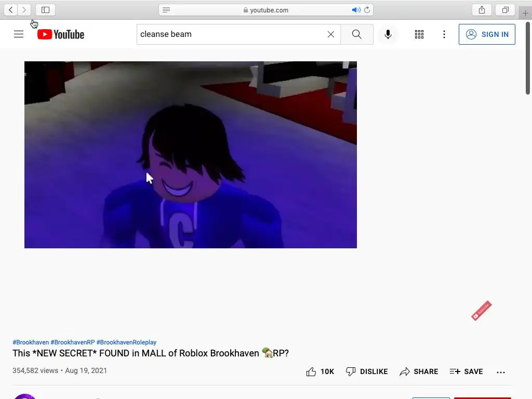This screenshot has height=399, width=532.
Task: Like the video with thumbs up
Action: click(320, 371)
